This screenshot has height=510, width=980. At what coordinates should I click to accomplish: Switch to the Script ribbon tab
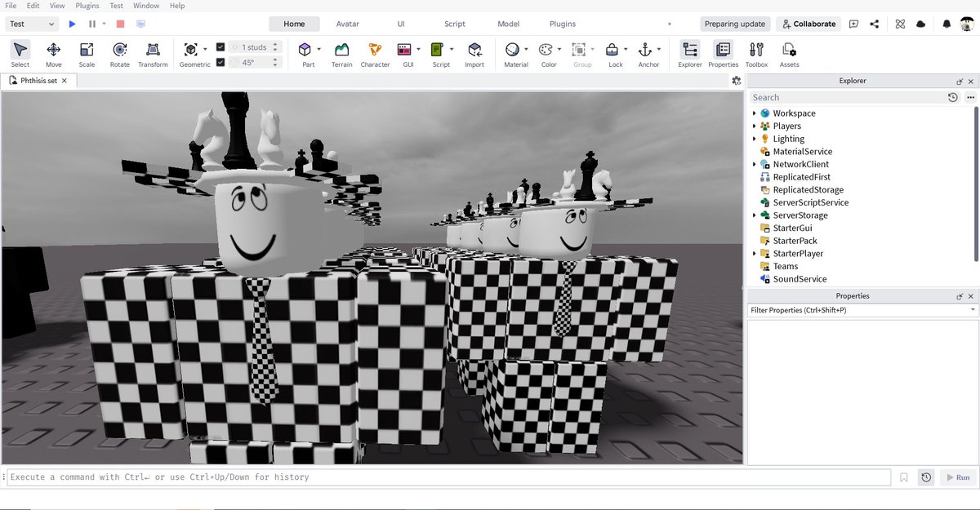[x=455, y=24]
